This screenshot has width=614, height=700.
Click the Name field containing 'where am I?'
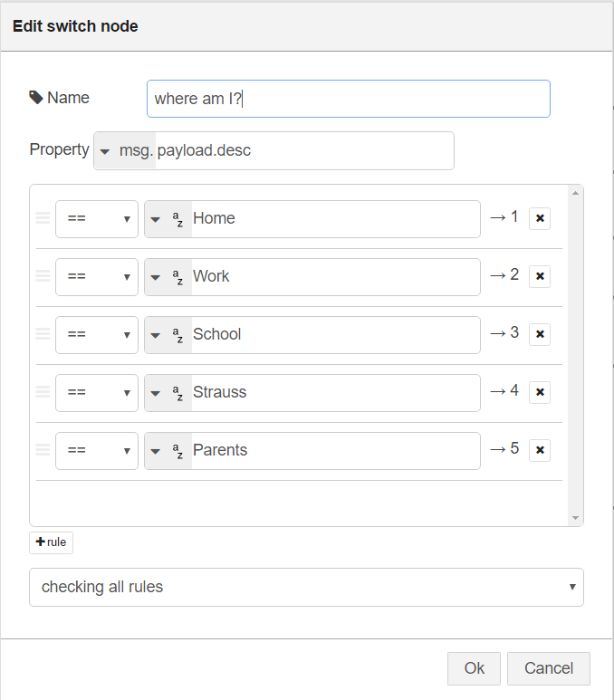pos(348,99)
